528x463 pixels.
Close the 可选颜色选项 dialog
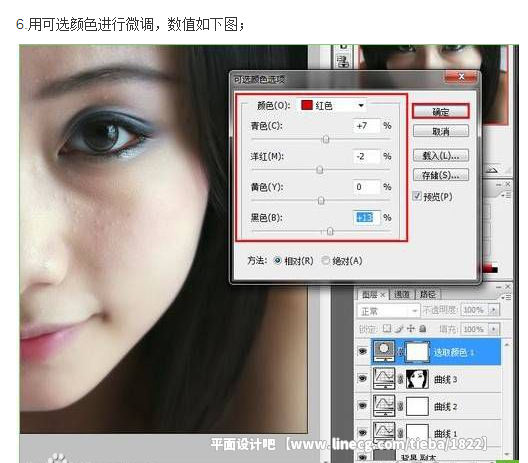coord(461,77)
